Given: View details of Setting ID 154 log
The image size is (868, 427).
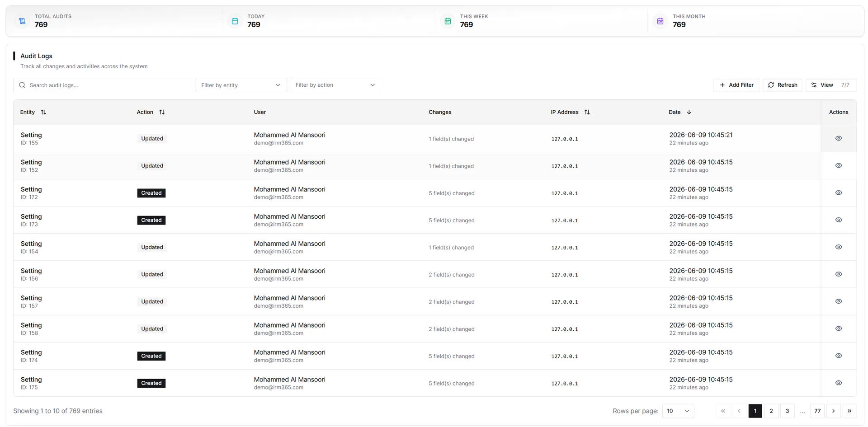Looking at the screenshot, I should (x=838, y=247).
